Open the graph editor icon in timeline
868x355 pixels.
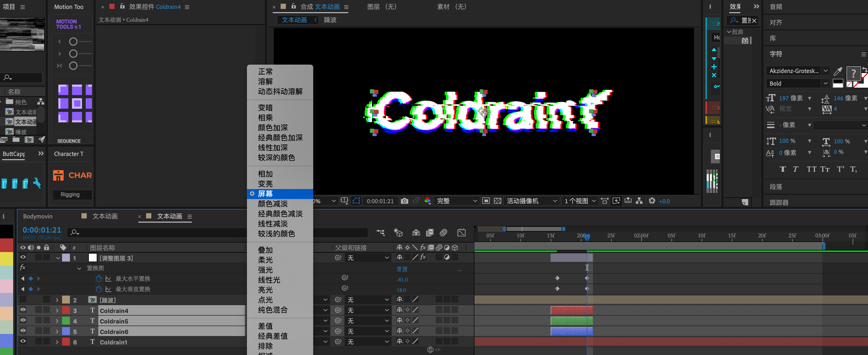(x=461, y=233)
